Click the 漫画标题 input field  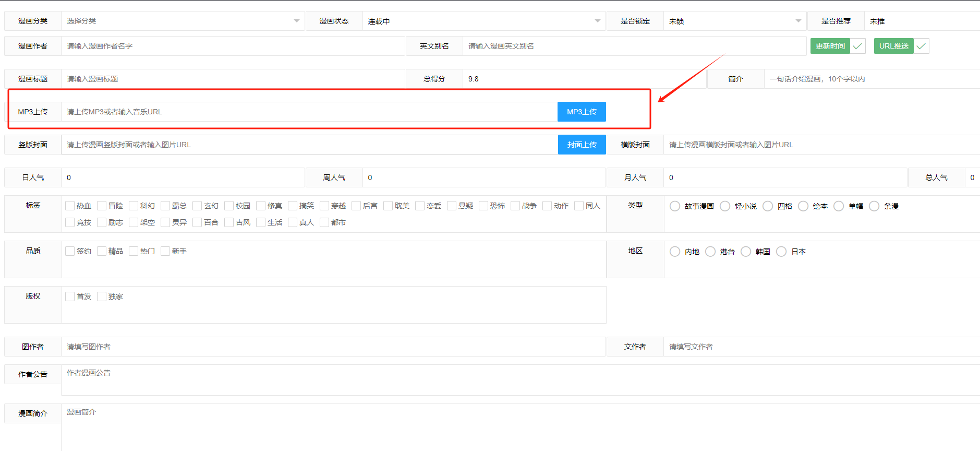click(x=233, y=79)
